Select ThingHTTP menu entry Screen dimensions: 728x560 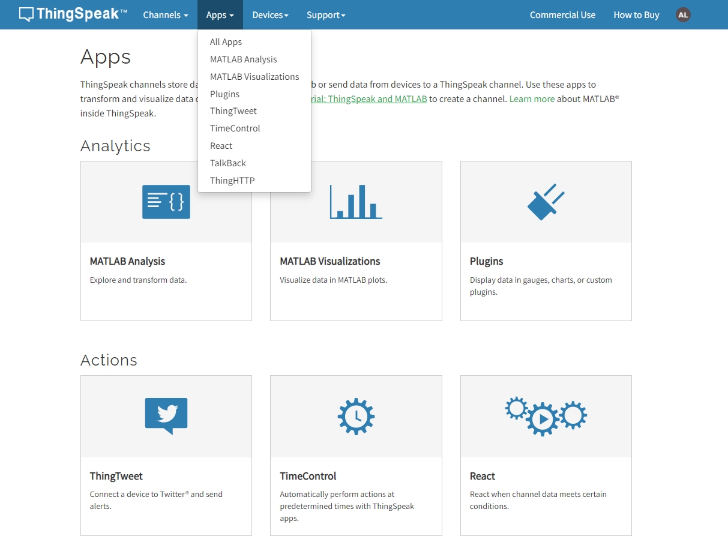(x=232, y=181)
